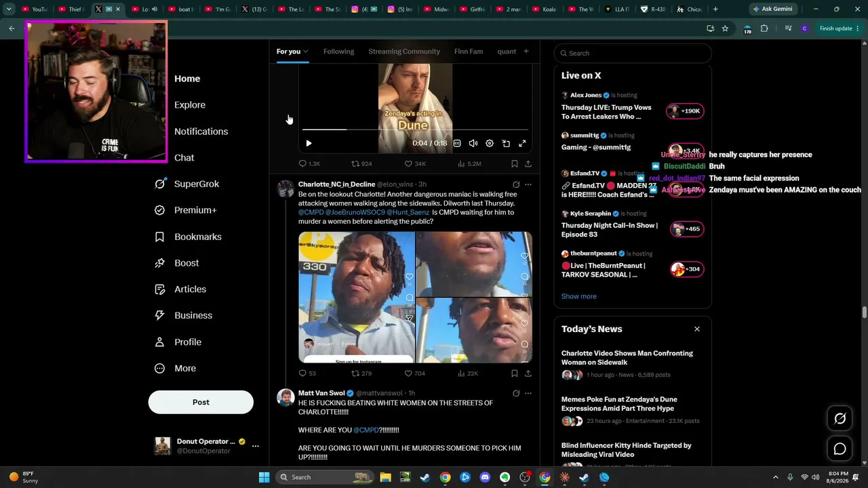Image resolution: width=868 pixels, height=488 pixels.
Task: Show hidden system tray icons
Action: (776, 477)
